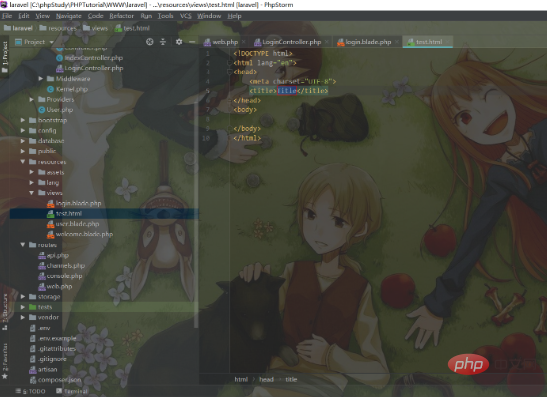Image resolution: width=547 pixels, height=397 pixels.
Task: Select web.php in routes folder
Action: 55,286
